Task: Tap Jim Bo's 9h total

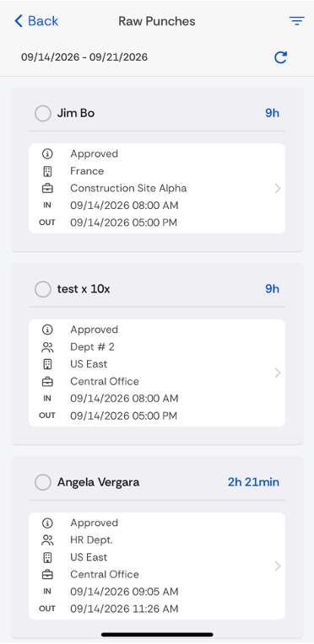Action: [x=272, y=113]
